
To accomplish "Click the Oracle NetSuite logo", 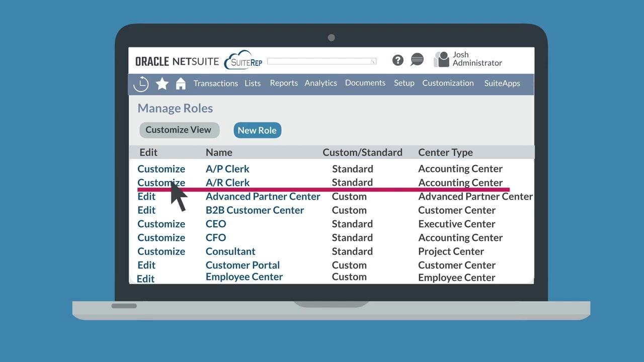I will (177, 61).
